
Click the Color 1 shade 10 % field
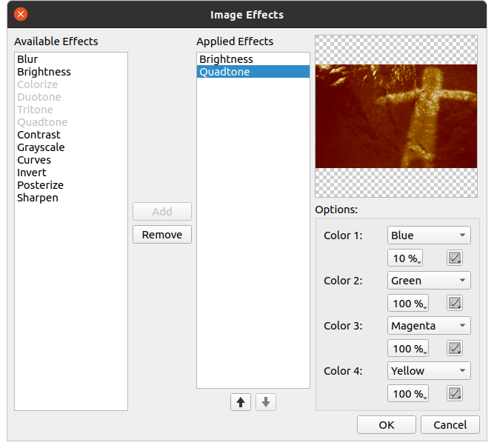point(406,258)
